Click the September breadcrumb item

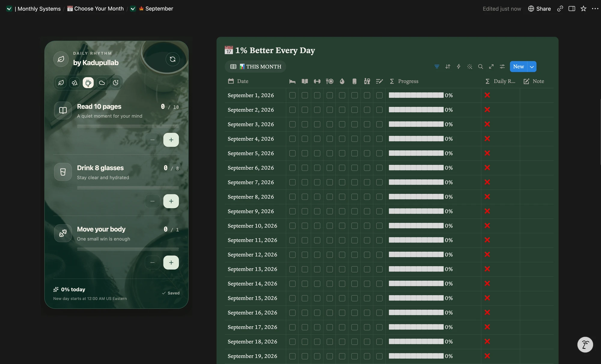click(x=152, y=9)
